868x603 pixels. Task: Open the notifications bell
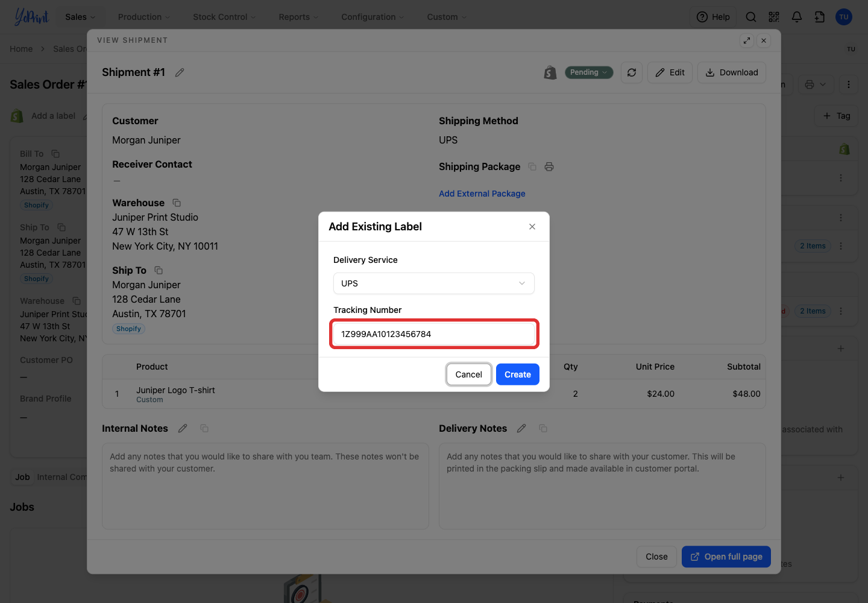[797, 17]
